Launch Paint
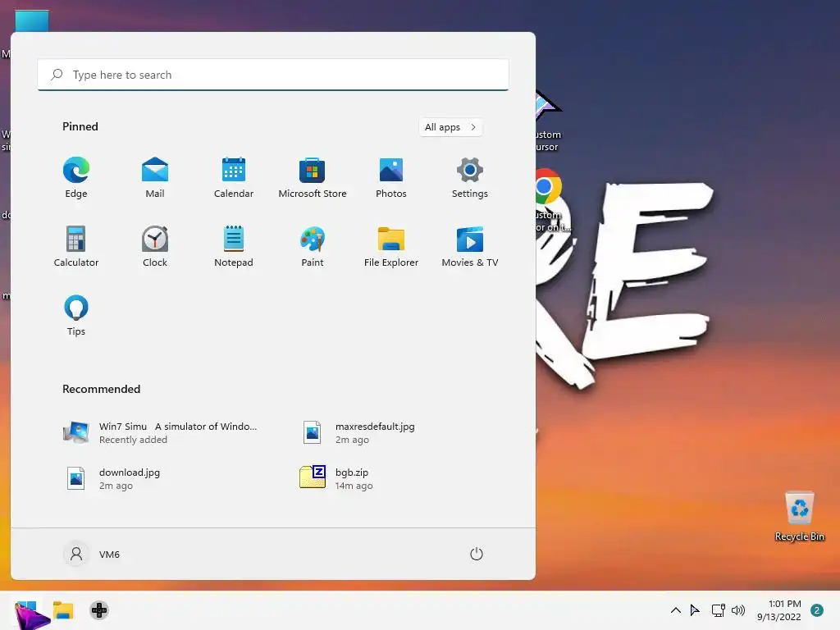Screen dimensions: 840x630 313,246
